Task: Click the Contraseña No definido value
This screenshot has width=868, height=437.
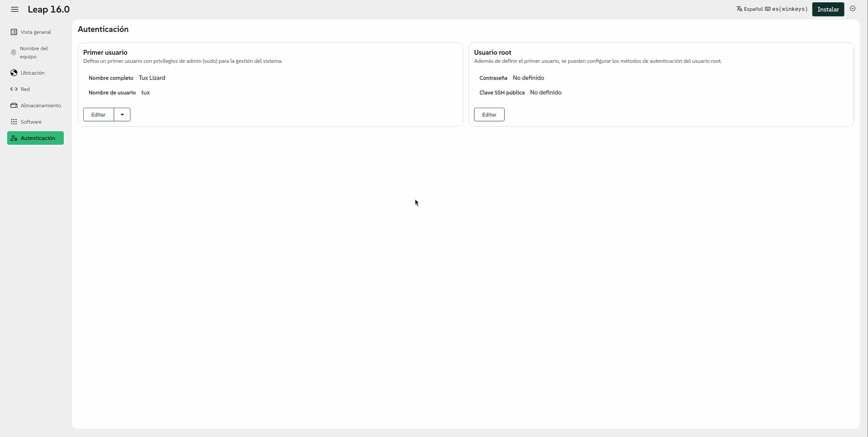Action: [x=528, y=78]
